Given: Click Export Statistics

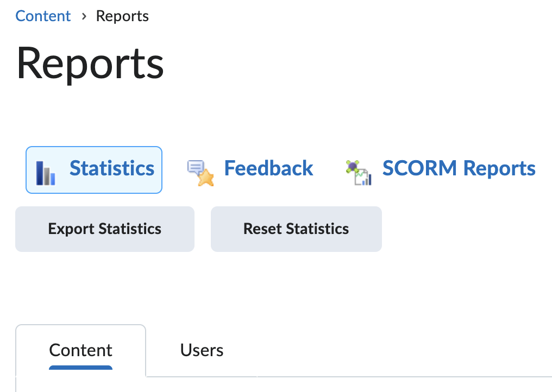Looking at the screenshot, I should point(104,229).
